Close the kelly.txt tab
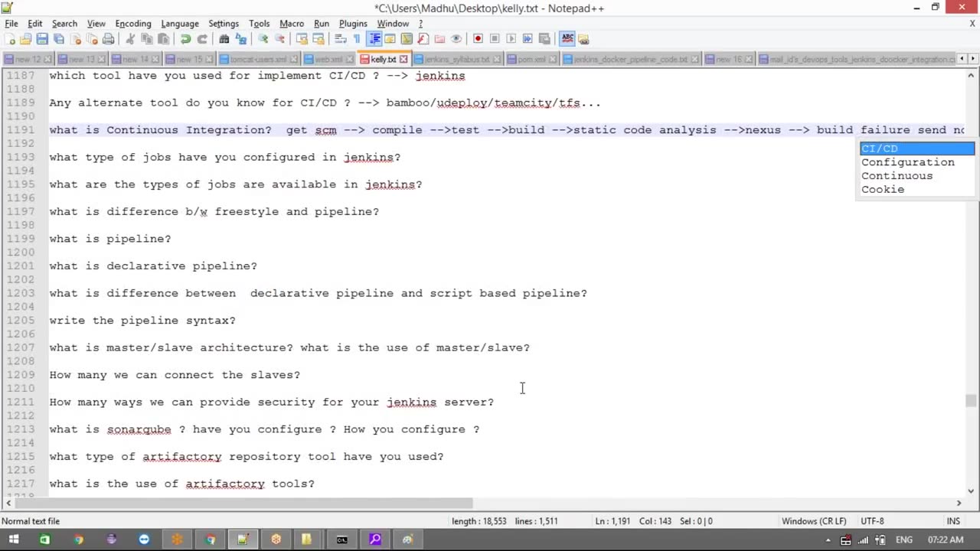This screenshot has width=980, height=551. tap(403, 59)
